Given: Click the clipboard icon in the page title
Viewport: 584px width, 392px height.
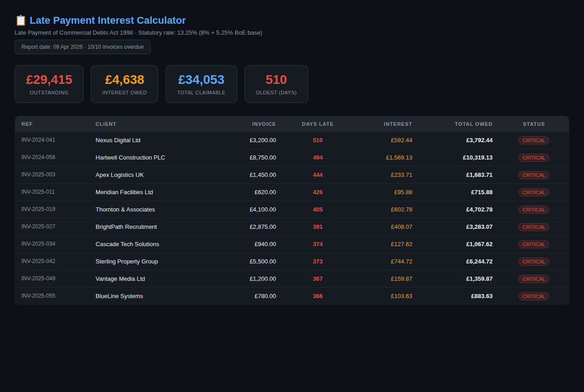Looking at the screenshot, I should (21, 20).
